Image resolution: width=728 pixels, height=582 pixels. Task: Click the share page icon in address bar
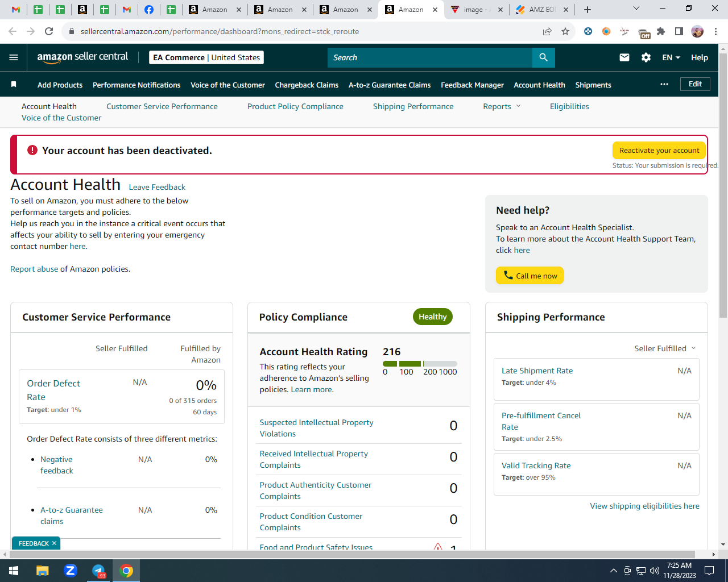point(547,31)
